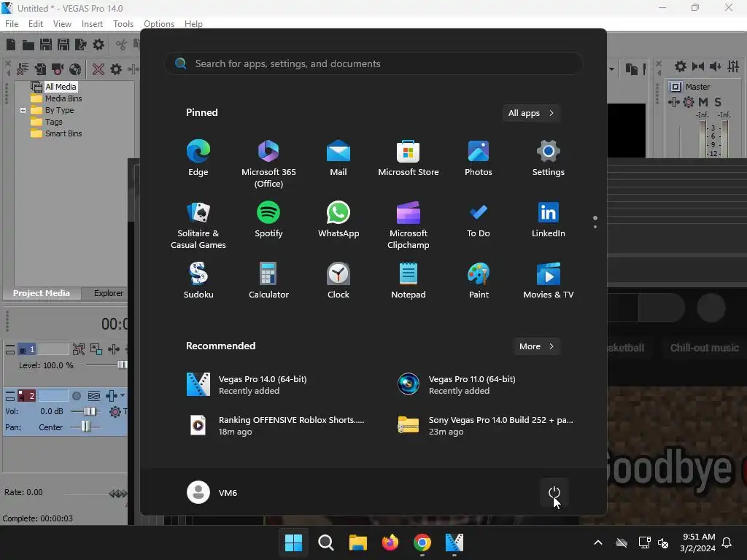The image size is (747, 560).
Task: Switch to Project Media tab
Action: [x=42, y=293]
